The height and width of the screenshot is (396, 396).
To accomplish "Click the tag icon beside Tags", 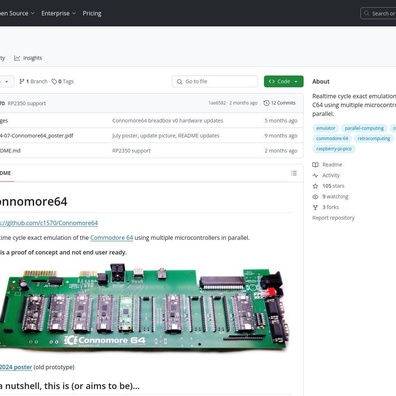I will 54,81.
